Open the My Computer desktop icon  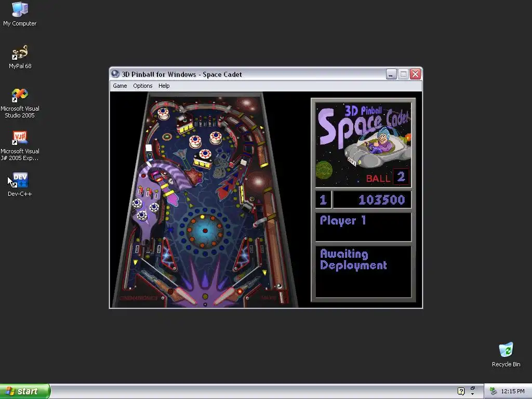pos(20,14)
